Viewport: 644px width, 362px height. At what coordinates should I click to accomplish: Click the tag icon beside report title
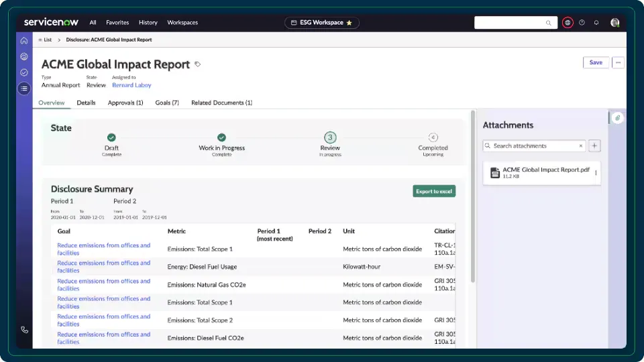(x=198, y=64)
